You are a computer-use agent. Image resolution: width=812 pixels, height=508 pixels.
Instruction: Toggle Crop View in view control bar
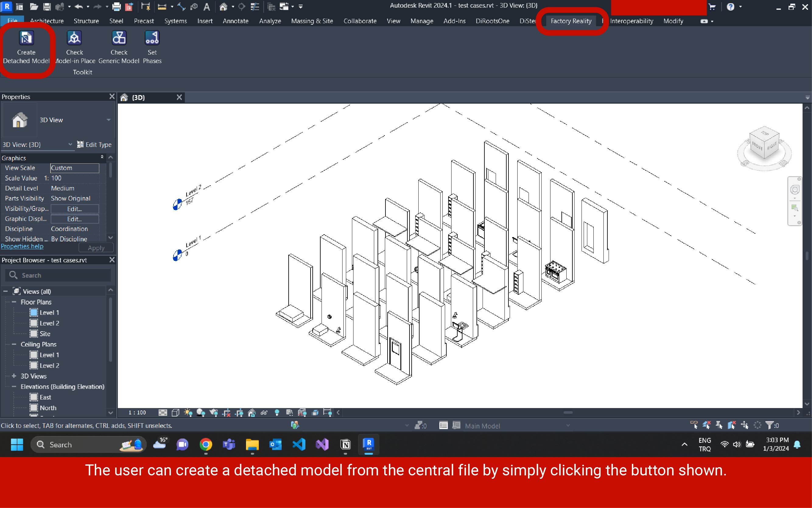coord(227,413)
